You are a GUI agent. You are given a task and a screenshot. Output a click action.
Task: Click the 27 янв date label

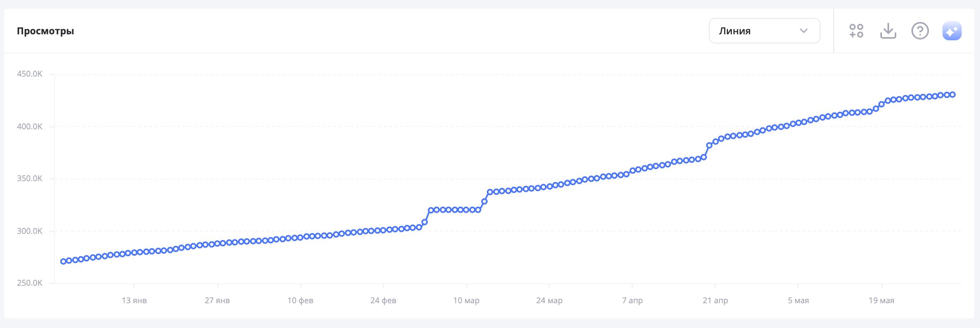pyautogui.click(x=217, y=300)
